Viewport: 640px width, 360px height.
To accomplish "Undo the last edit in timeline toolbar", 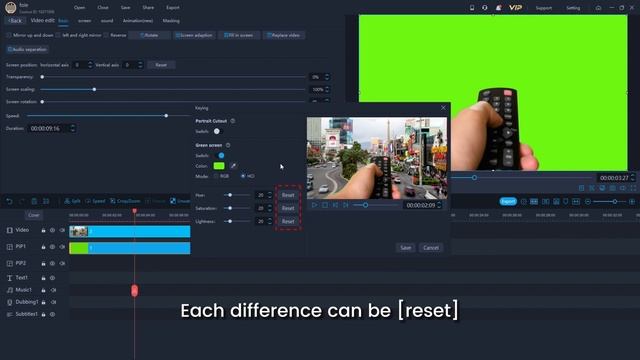I will (9, 201).
